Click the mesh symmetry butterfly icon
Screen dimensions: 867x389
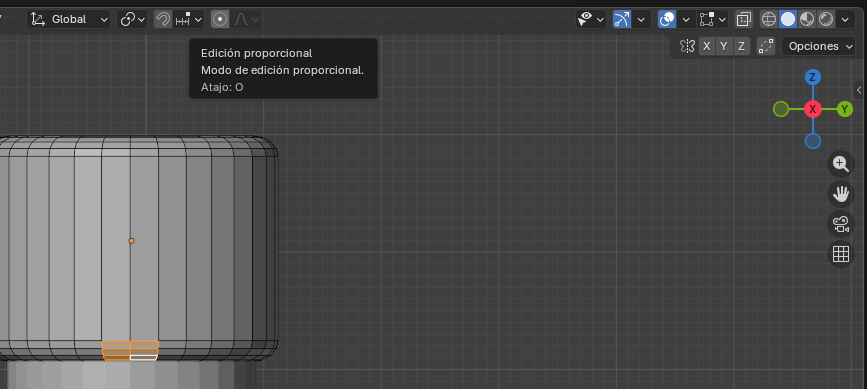(x=687, y=46)
